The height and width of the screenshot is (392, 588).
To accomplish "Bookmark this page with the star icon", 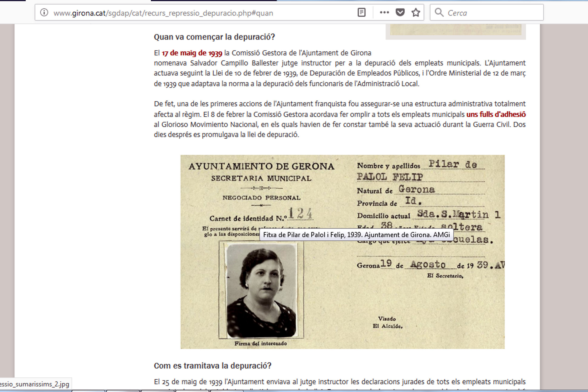I will click(416, 12).
